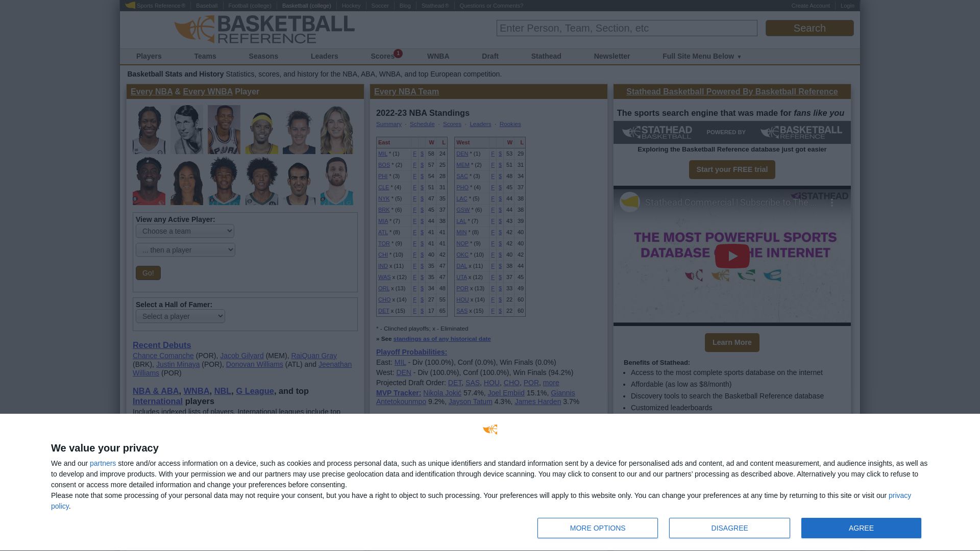Image resolution: width=980 pixels, height=551 pixels.
Task: Click the Search button
Action: coord(810,28)
